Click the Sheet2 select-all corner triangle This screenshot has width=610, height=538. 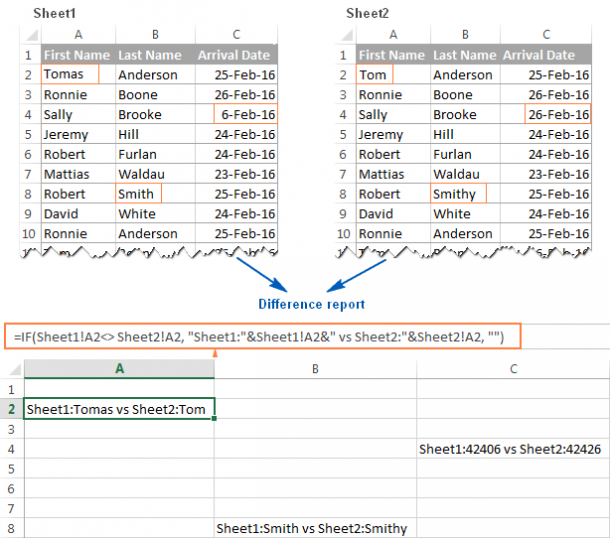point(346,34)
